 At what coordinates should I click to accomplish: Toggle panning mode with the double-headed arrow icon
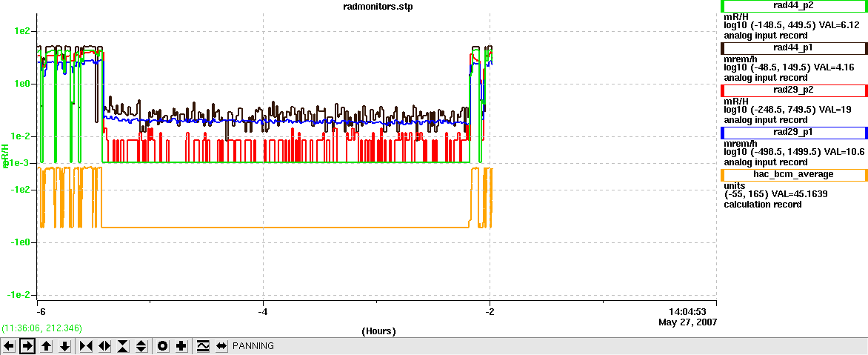[x=221, y=346]
